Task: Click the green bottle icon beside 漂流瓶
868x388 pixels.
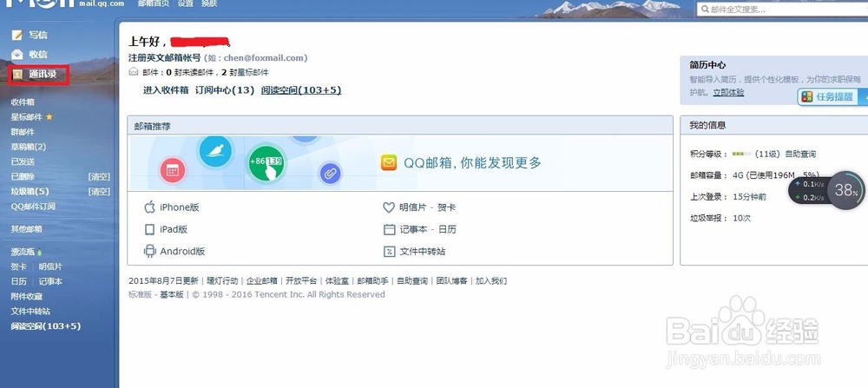Action: click(x=39, y=252)
